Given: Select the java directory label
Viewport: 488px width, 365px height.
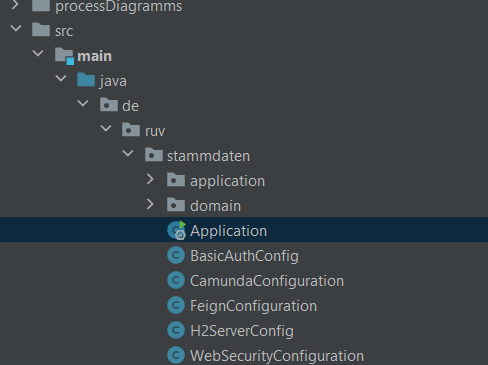Looking at the screenshot, I should coord(113,81).
